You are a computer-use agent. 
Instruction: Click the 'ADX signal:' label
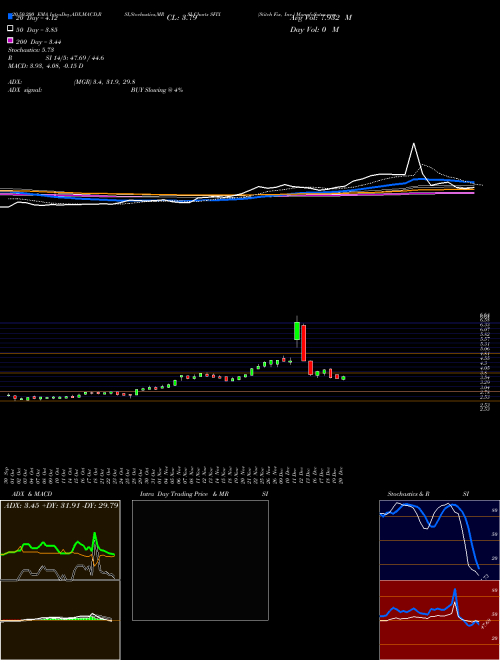click(25, 90)
